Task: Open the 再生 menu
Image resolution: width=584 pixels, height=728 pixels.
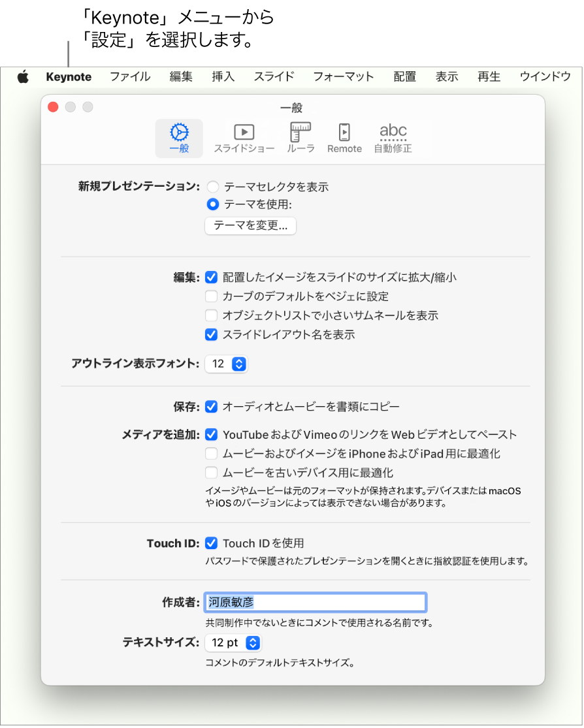Action: pos(489,76)
